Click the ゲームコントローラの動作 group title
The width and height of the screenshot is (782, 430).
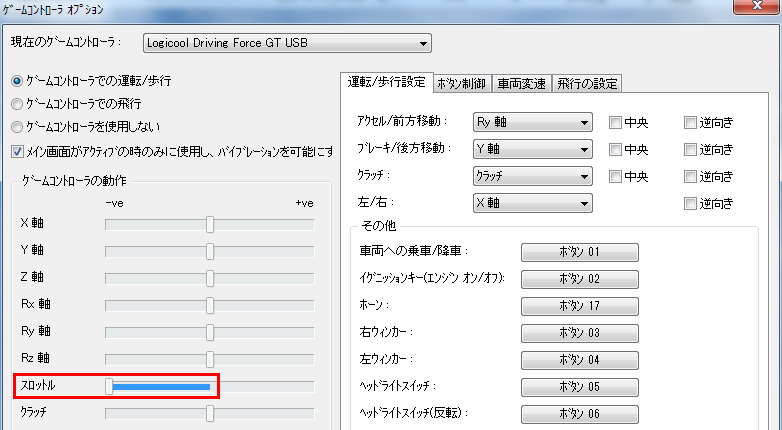74,181
